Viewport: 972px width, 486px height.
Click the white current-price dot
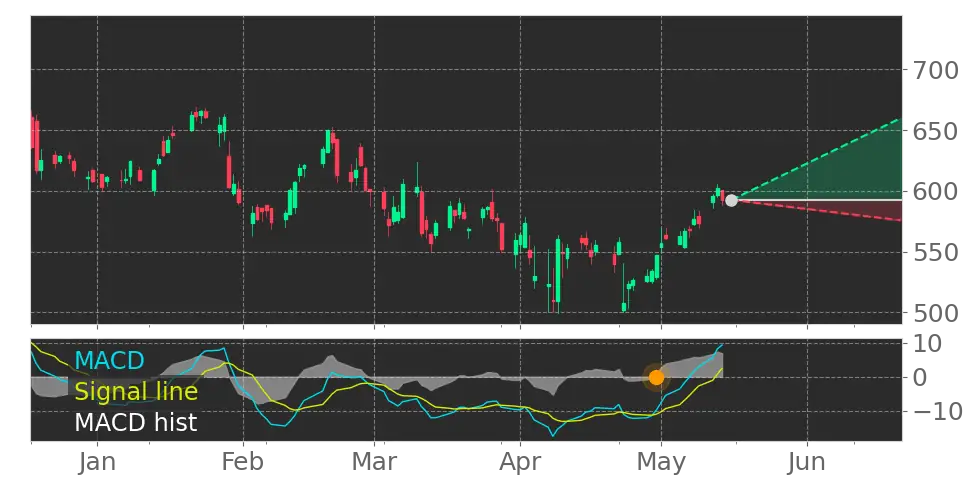click(x=731, y=200)
